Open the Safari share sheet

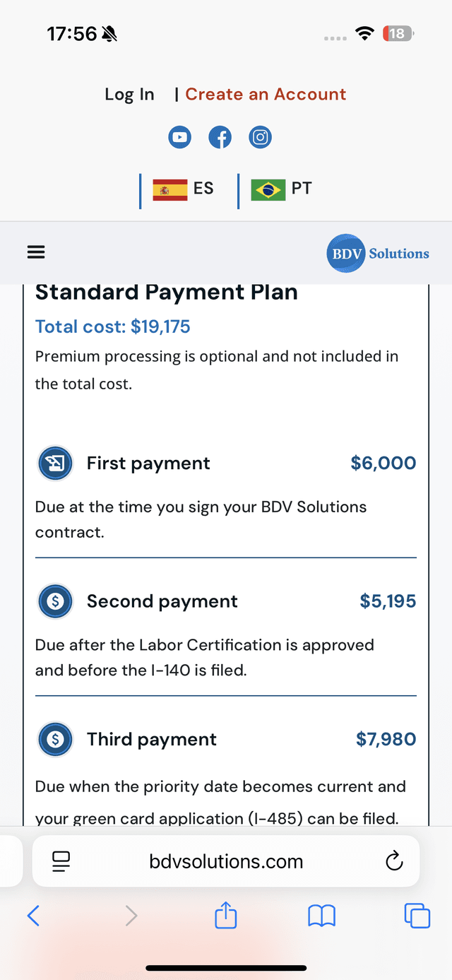point(226,915)
